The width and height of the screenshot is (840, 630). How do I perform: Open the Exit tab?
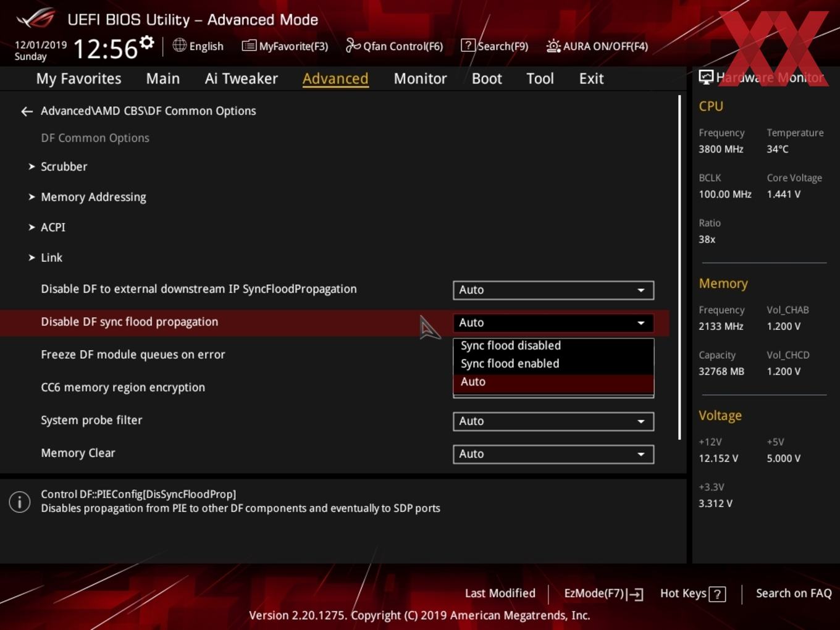pos(591,78)
